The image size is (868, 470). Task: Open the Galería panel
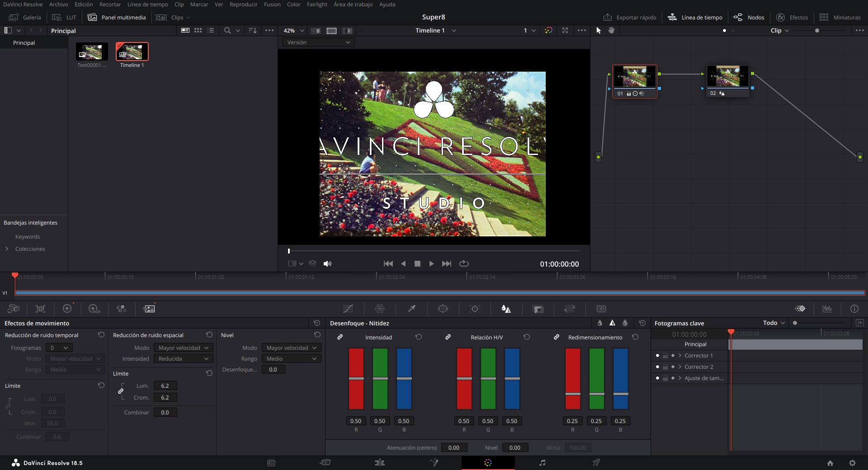coord(25,17)
